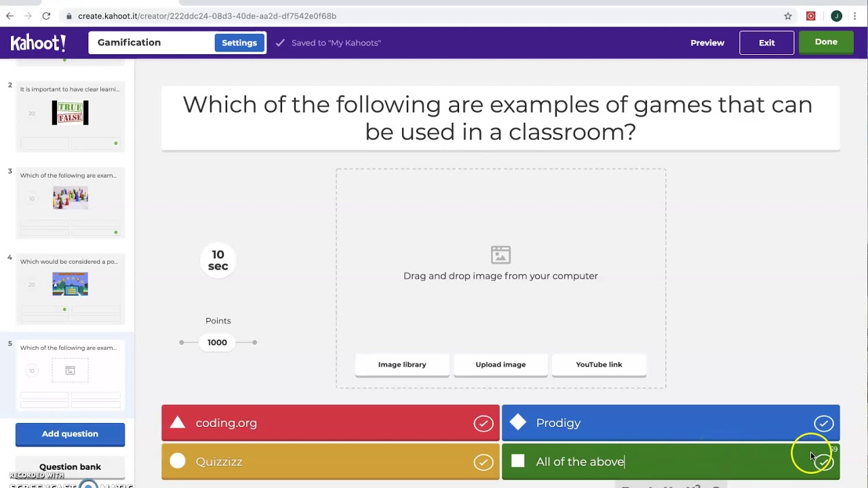Go back using browser back arrow
Viewport: 868px width, 488px height.
pos(9,16)
